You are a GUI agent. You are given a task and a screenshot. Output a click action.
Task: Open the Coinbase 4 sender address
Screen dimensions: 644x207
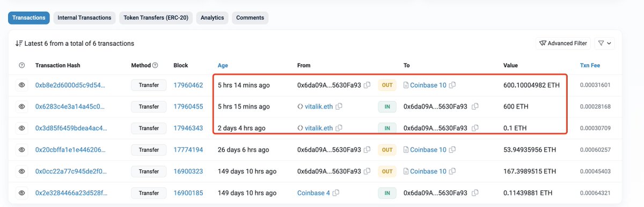point(313,192)
